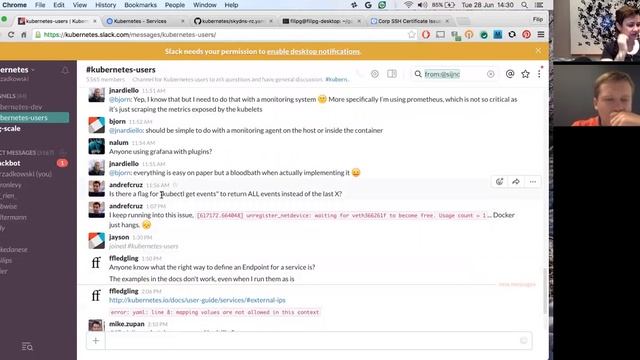Clear the search field
Screen dimensions: 640x360
[x=491, y=74]
